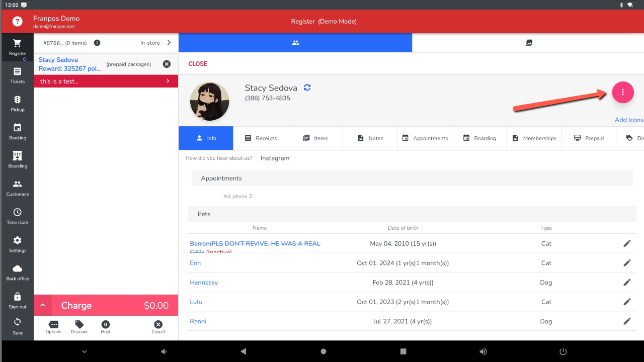This screenshot has height=362, width=644.
Task: Expand the 'this is a test...' note
Action: point(168,81)
